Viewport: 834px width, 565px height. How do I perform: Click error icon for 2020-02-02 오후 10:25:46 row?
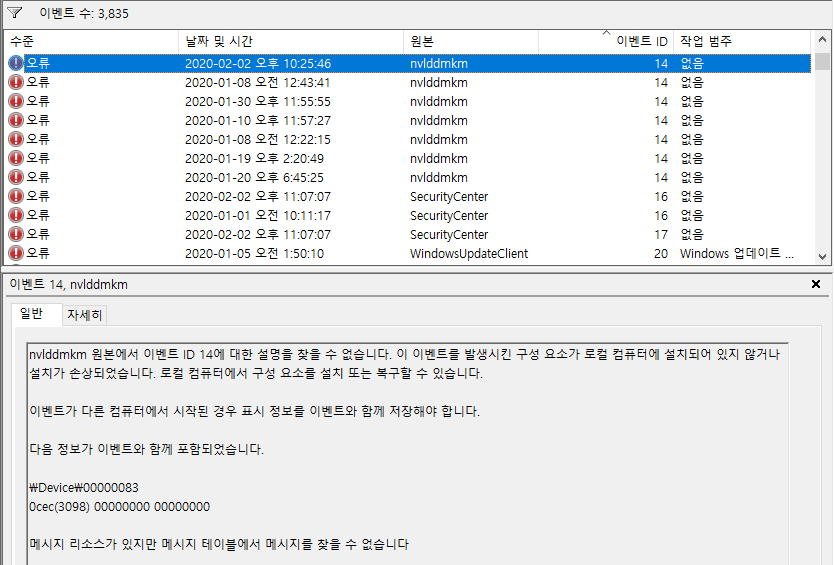16,63
